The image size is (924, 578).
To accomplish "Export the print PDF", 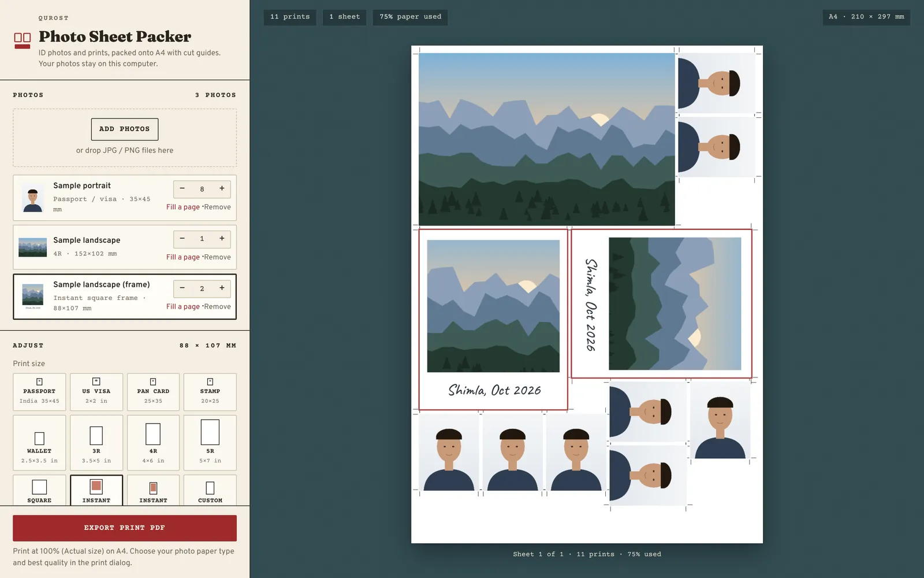I will tap(125, 528).
